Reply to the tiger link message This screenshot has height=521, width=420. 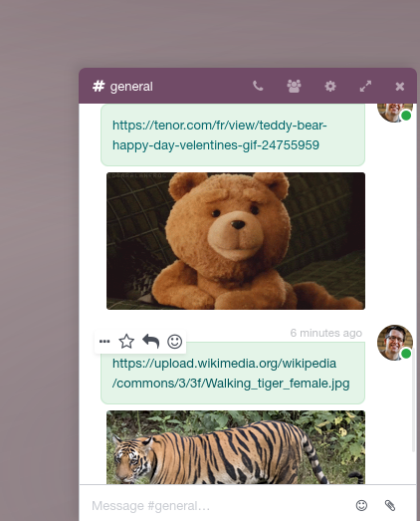[150, 342]
